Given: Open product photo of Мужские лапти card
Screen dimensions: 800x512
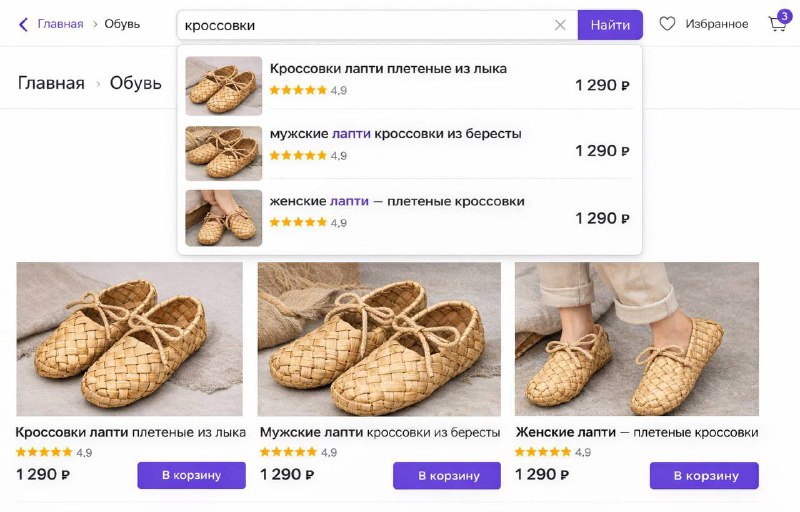Looking at the screenshot, I should 379,339.
